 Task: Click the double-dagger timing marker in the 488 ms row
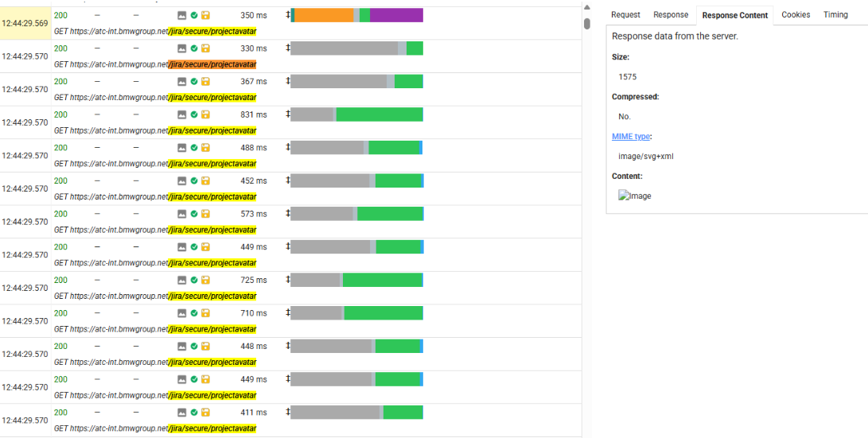pyautogui.click(x=288, y=147)
